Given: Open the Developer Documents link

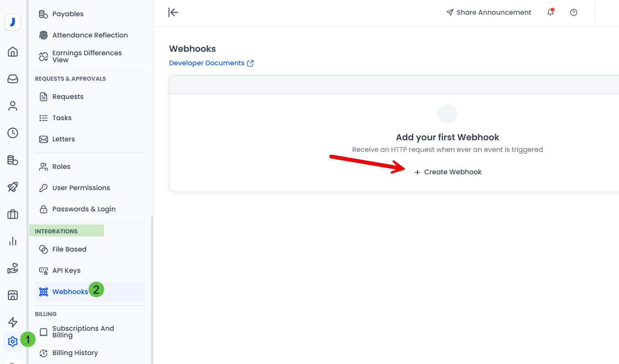Looking at the screenshot, I should tap(207, 63).
